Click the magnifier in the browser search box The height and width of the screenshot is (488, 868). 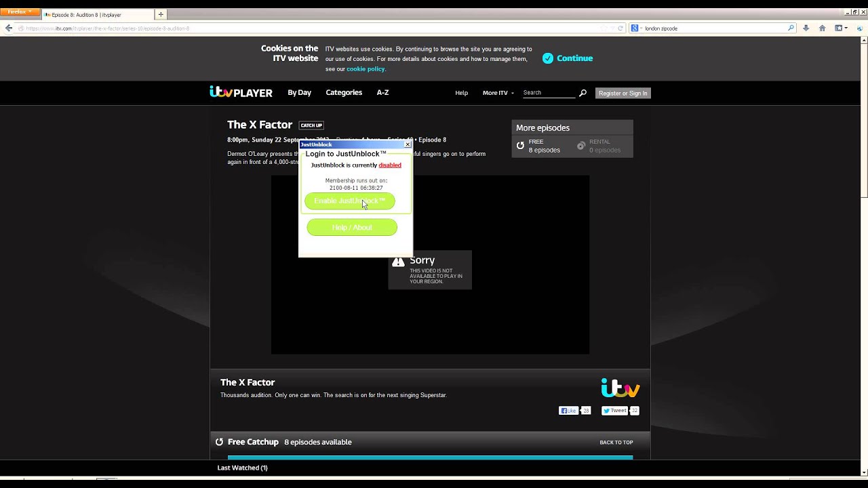pyautogui.click(x=791, y=28)
